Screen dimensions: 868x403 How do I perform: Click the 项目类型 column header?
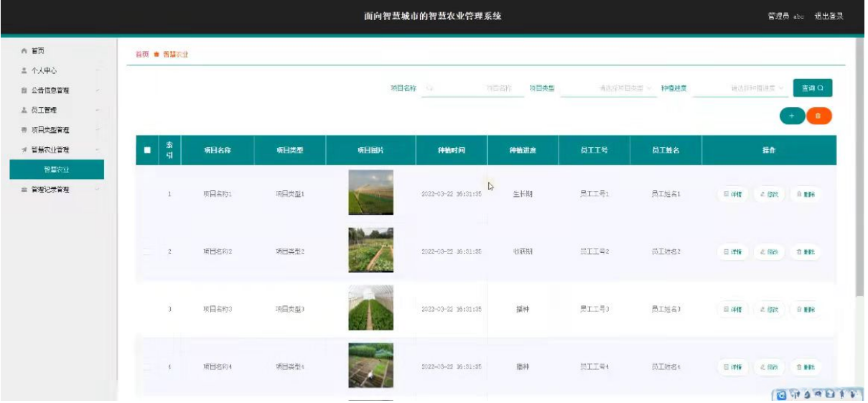pyautogui.click(x=290, y=151)
